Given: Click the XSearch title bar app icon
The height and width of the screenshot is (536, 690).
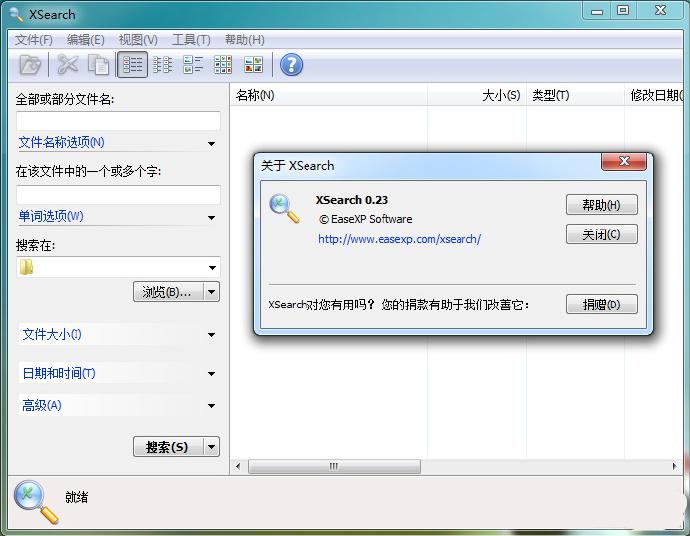Looking at the screenshot, I should (x=16, y=14).
